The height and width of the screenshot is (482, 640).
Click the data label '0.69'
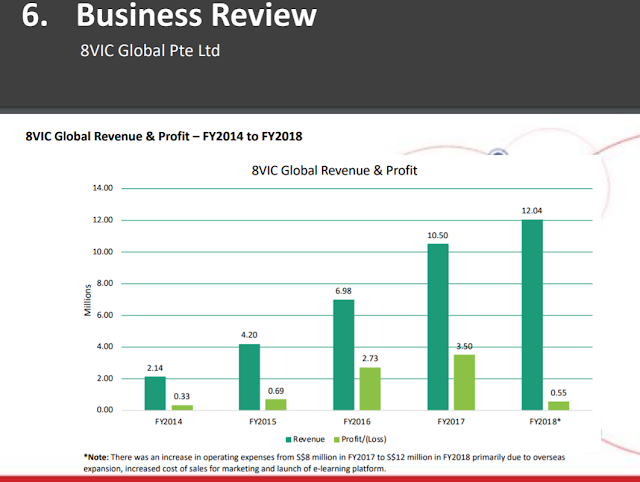[276, 391]
